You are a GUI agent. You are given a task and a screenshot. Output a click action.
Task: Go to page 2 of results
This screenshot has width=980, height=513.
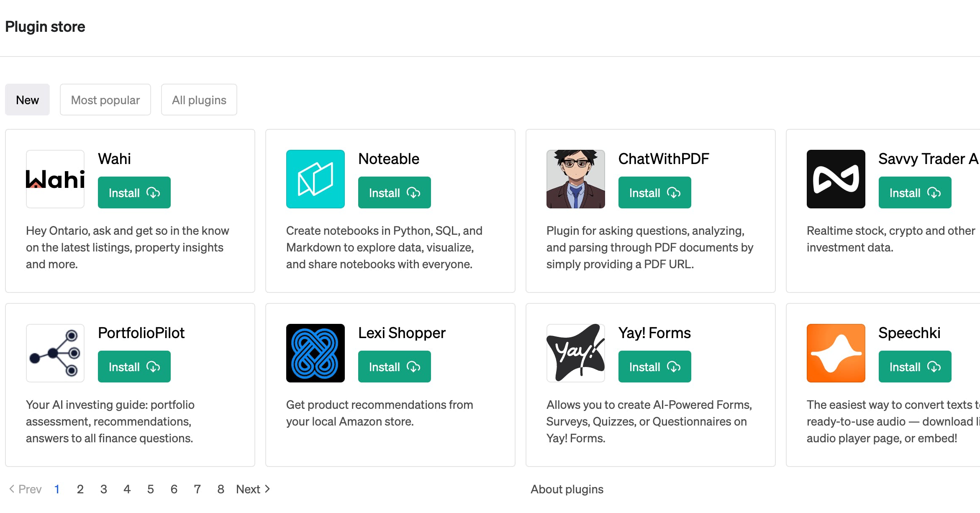(80, 489)
